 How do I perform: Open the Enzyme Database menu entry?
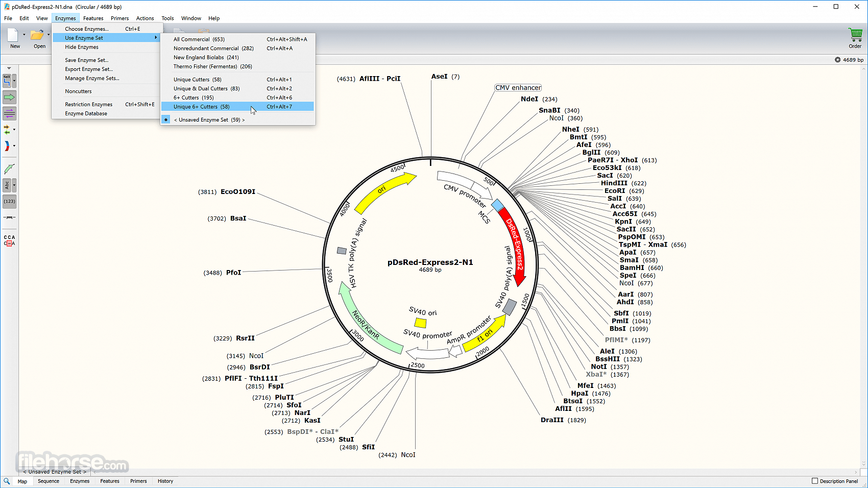click(x=86, y=113)
